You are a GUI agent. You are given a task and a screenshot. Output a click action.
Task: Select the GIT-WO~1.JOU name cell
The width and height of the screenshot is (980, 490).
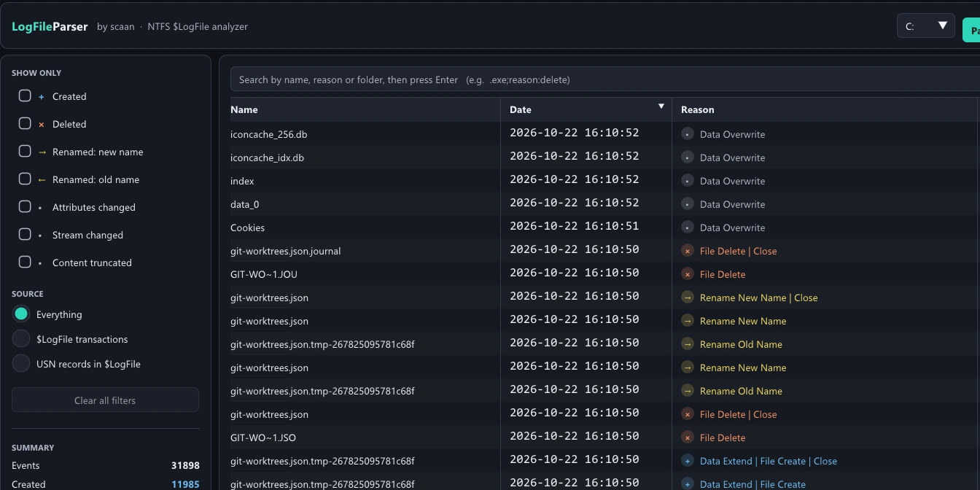point(264,274)
